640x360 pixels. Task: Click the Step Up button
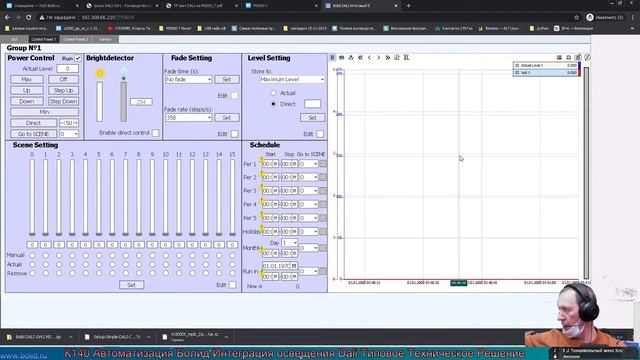[x=63, y=90]
